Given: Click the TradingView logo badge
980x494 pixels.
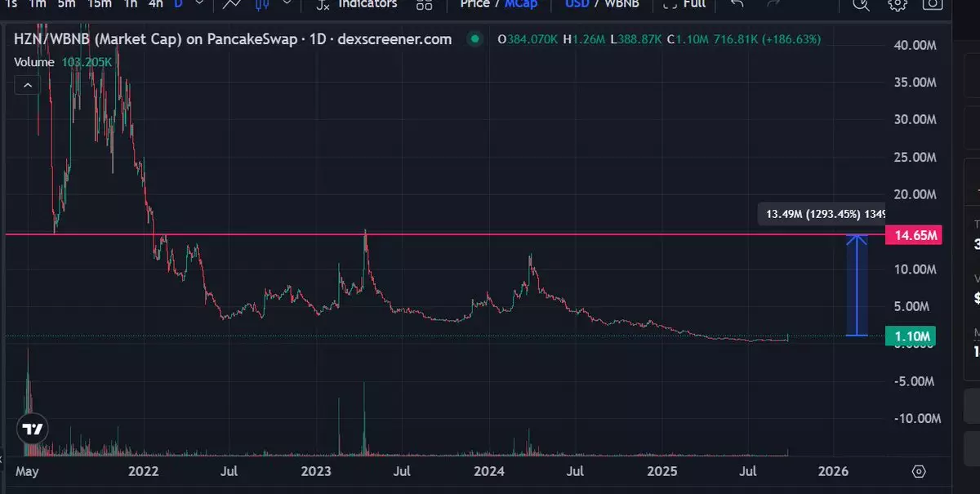Looking at the screenshot, I should pyautogui.click(x=32, y=429).
